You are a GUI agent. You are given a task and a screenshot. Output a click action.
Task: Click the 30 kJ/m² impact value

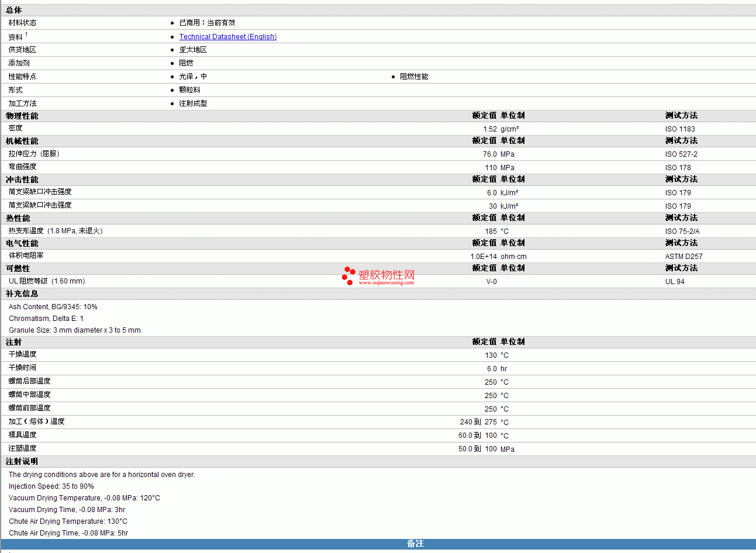pyautogui.click(x=503, y=206)
